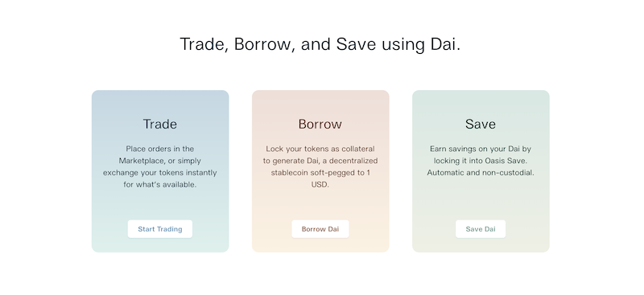
Task: Click the Start Trading button
Action: (x=159, y=229)
